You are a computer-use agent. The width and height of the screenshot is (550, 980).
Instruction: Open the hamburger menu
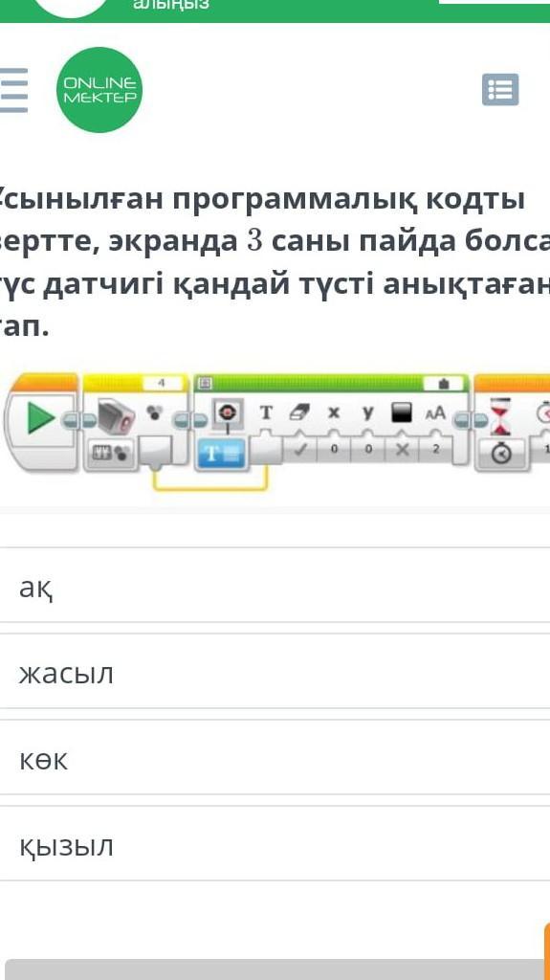(x=13, y=90)
